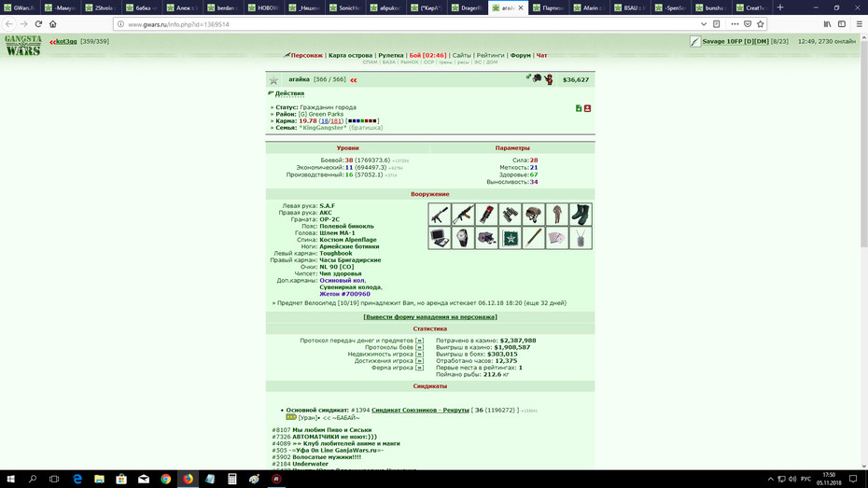
Task: Open Чат menu item
Action: point(541,55)
